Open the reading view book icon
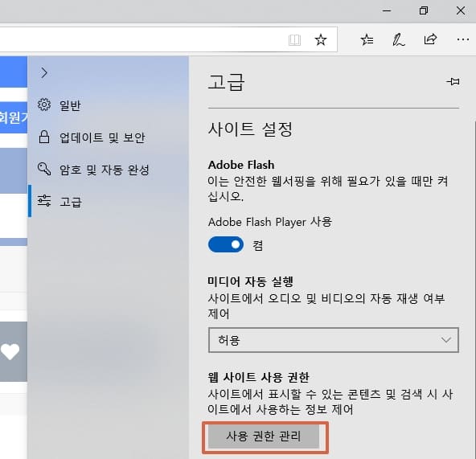The width and height of the screenshot is (476, 459). (x=294, y=39)
